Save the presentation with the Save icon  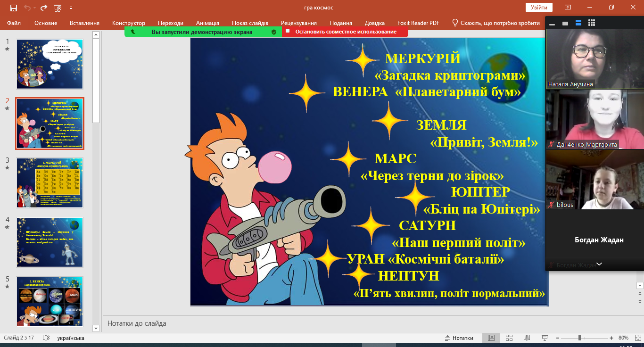[x=13, y=8]
